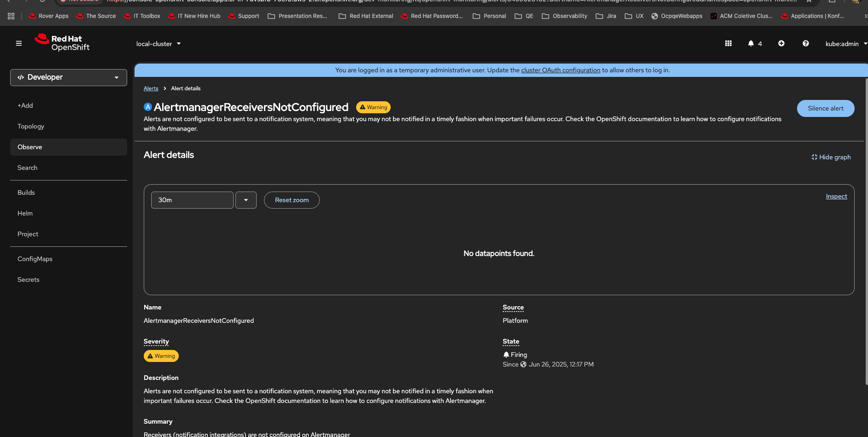This screenshot has width=868, height=437.
Task: Go to +Add in sidebar
Action: pos(69,105)
